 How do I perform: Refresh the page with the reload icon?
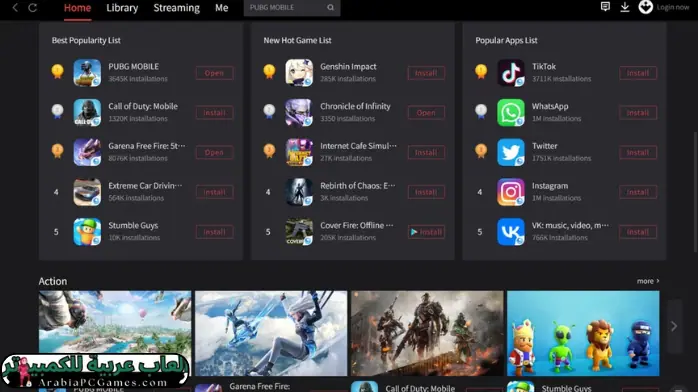[x=32, y=8]
